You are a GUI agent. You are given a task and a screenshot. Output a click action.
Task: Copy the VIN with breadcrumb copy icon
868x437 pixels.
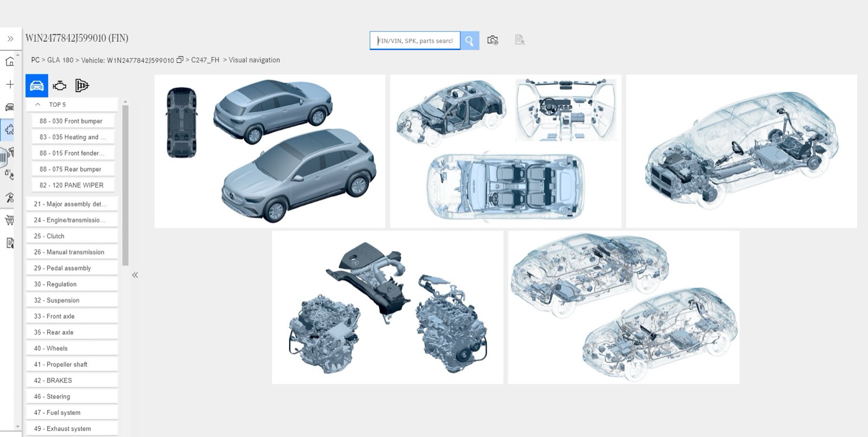pyautogui.click(x=180, y=60)
